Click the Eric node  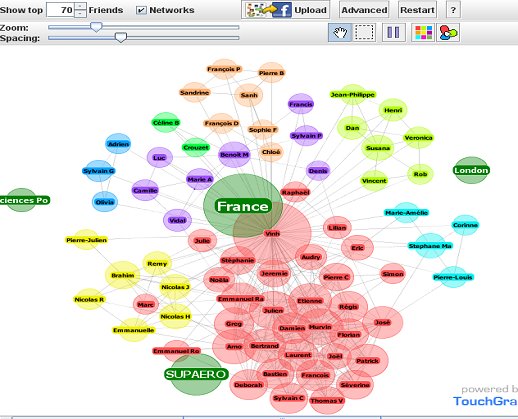coord(357,248)
